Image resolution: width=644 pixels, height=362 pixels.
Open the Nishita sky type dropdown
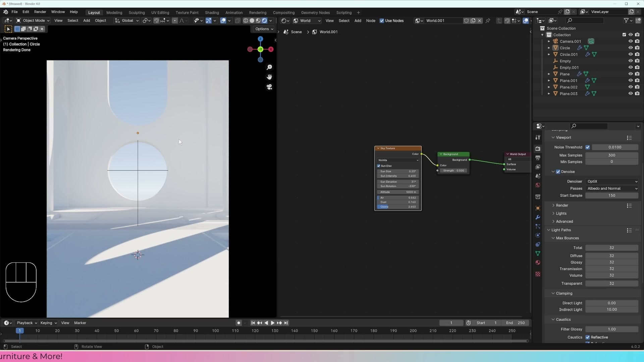click(x=398, y=160)
